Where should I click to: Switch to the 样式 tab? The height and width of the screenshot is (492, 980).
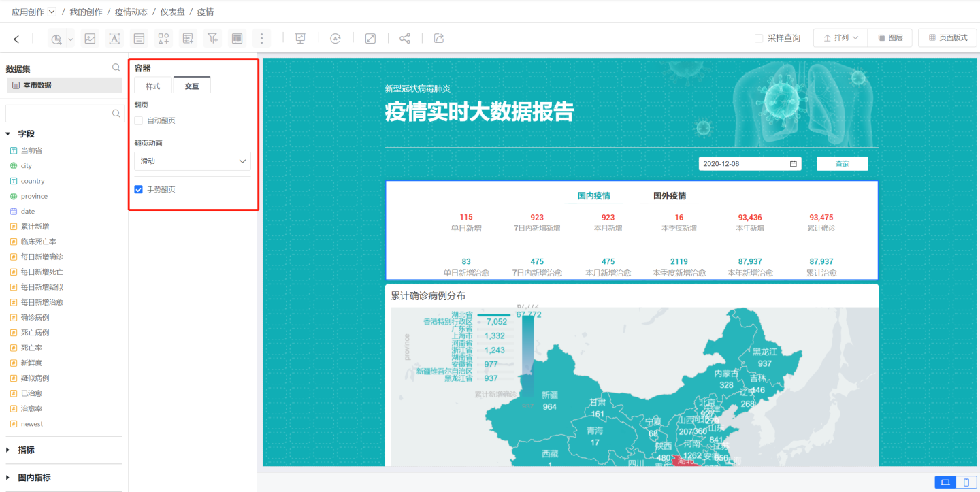(153, 86)
